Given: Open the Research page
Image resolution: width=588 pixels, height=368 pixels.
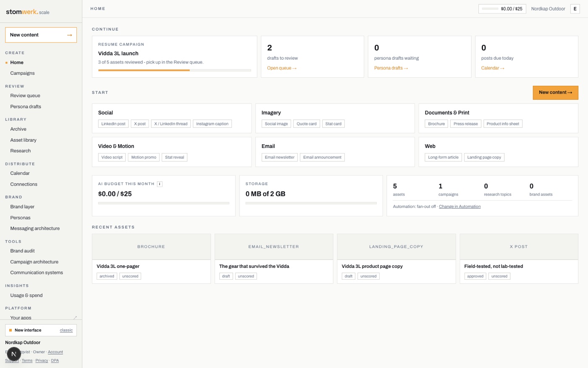Looking at the screenshot, I should (x=20, y=151).
